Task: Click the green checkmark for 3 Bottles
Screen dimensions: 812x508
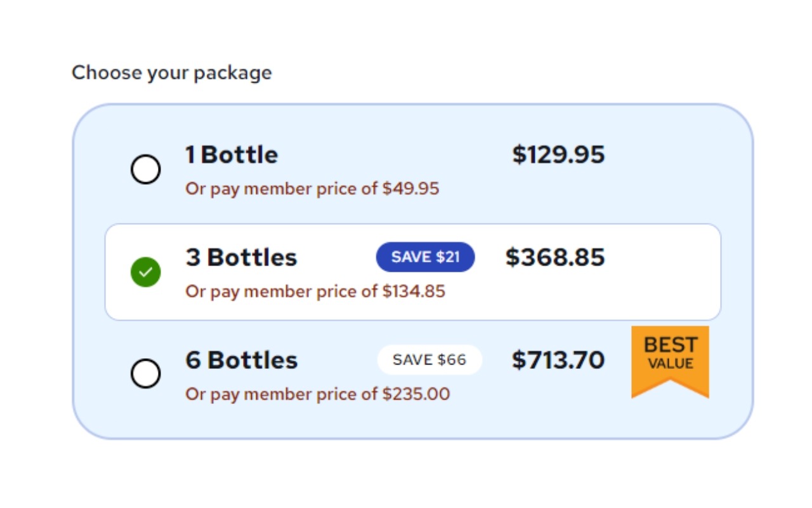Action: click(x=145, y=272)
